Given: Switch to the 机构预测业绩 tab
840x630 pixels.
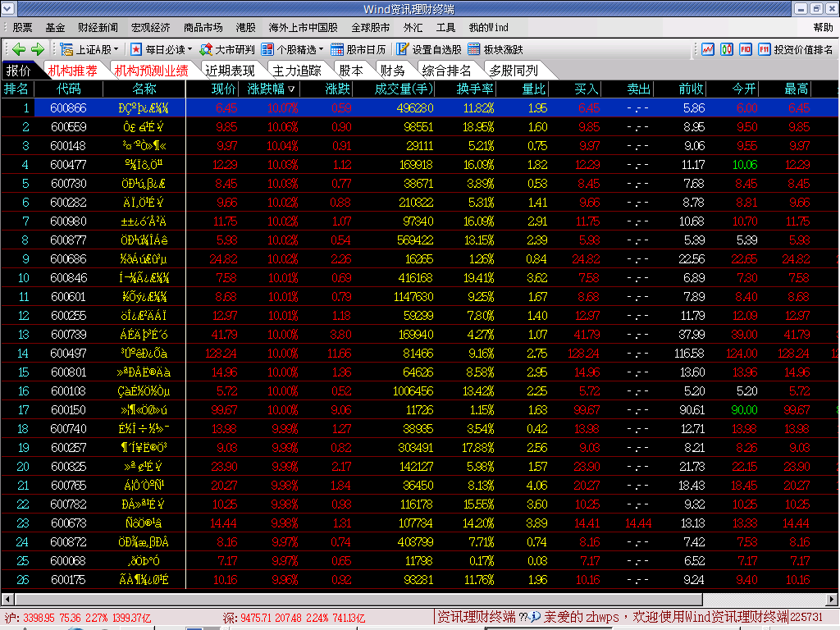Looking at the screenshot, I should point(152,71).
